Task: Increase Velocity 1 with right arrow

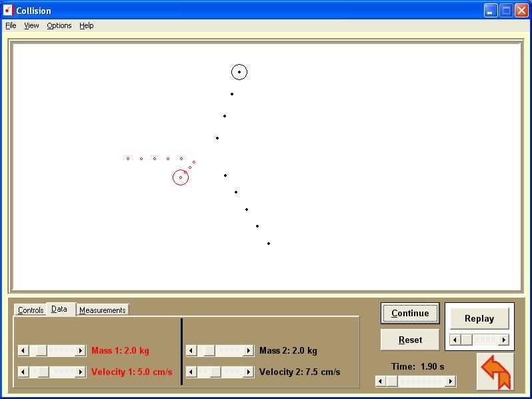Action: tap(81, 372)
